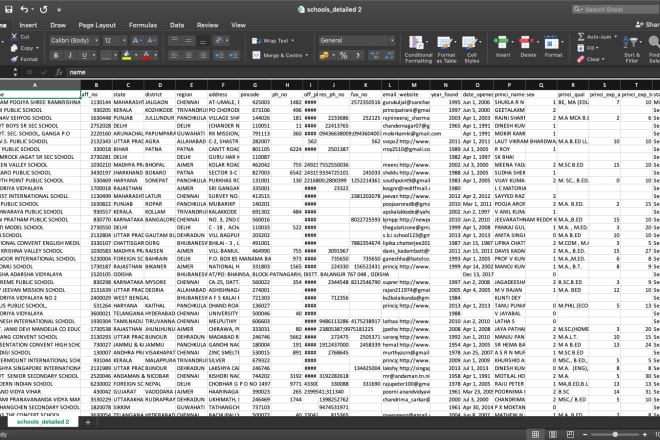Align text left
660x440 pixels.
[x=174, y=55]
